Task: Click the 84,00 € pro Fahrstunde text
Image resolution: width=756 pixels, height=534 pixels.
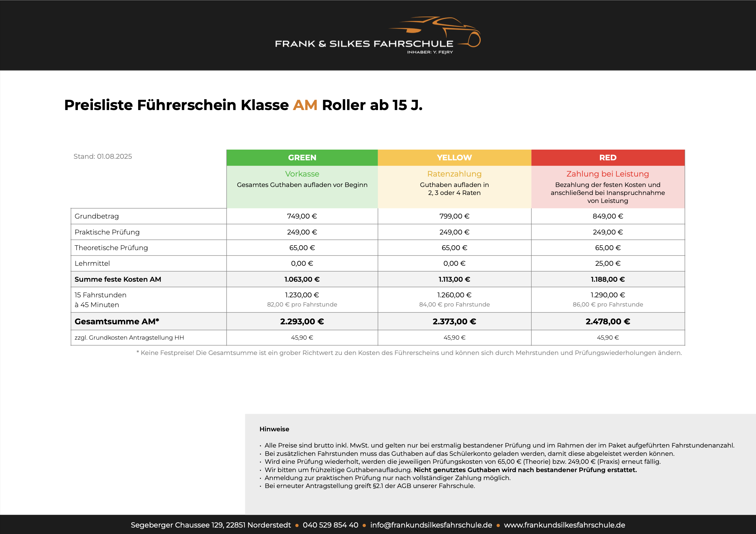Action: point(454,304)
